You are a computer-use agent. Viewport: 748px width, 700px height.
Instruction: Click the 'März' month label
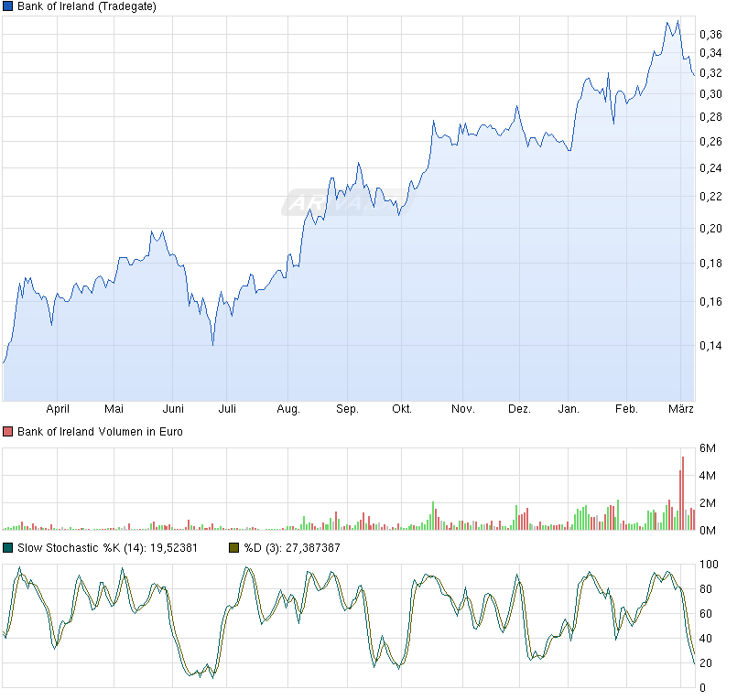point(681,409)
